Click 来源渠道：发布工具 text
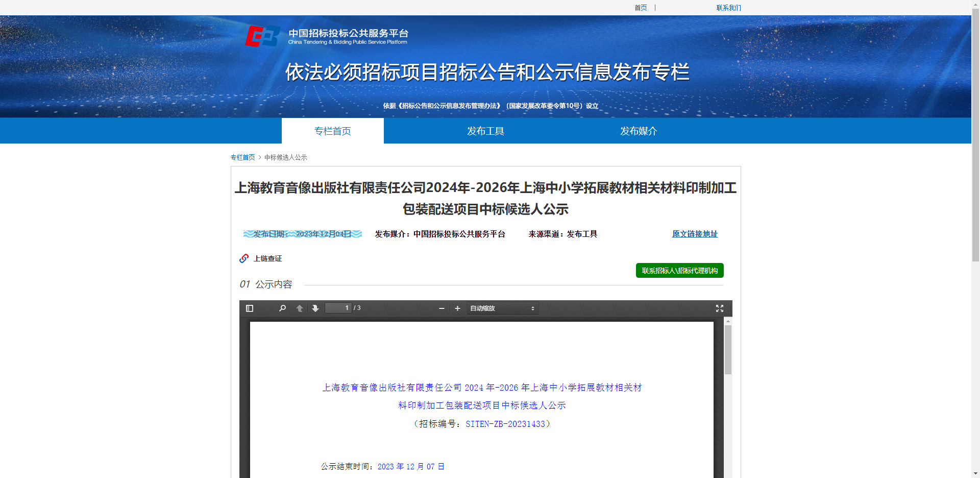This screenshot has height=478, width=980. (562, 234)
